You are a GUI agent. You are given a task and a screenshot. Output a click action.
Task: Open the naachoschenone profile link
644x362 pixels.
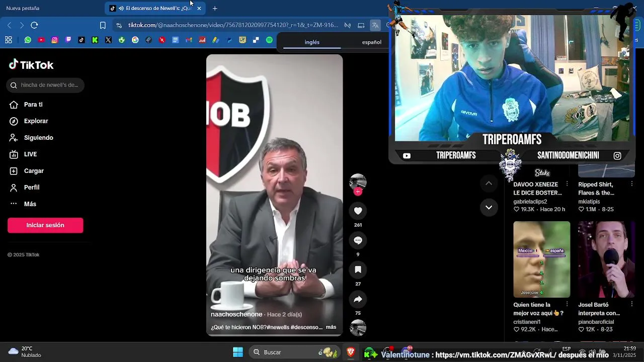click(x=236, y=314)
